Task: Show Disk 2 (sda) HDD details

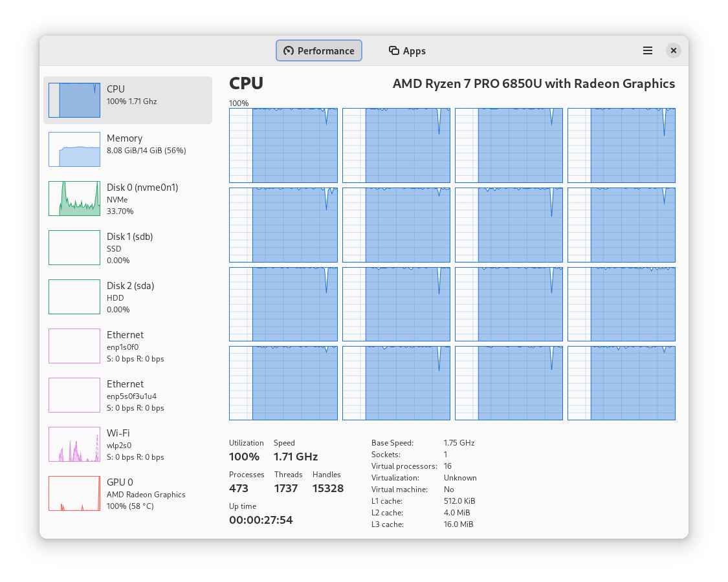Action: tap(127, 297)
